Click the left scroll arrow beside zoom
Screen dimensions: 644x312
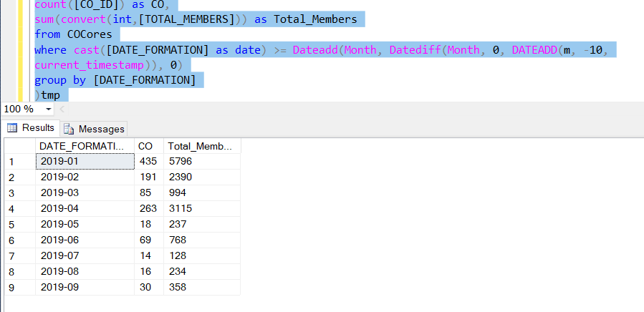click(x=62, y=109)
